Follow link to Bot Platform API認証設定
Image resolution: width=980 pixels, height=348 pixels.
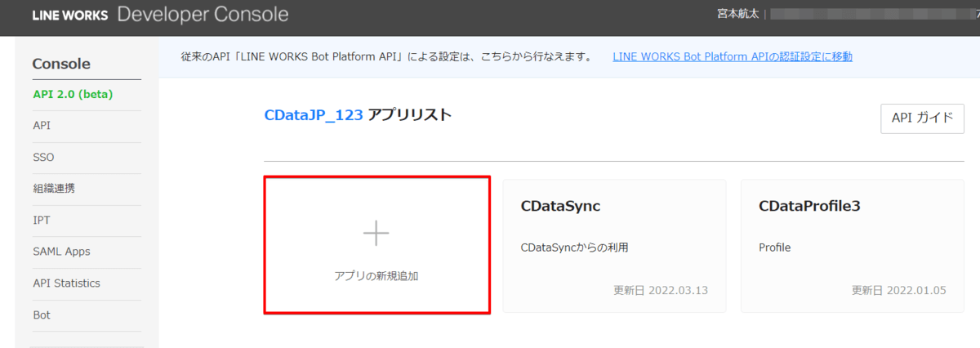pos(733,56)
